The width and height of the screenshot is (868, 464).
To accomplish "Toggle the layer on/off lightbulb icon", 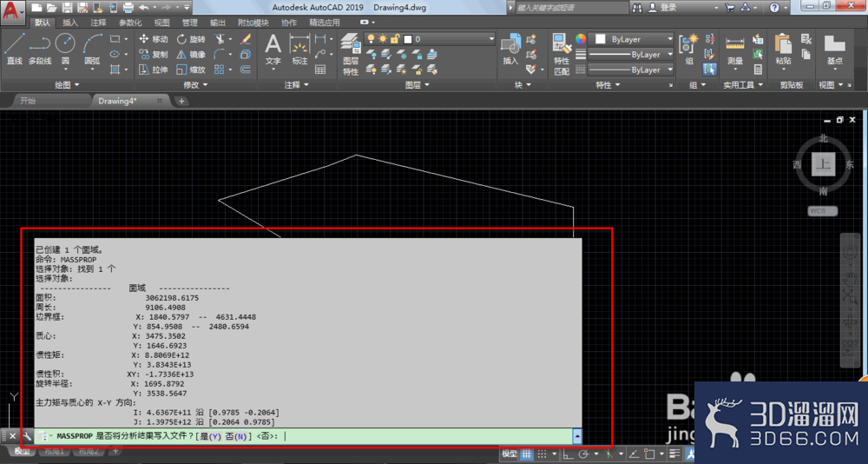I will [371, 39].
